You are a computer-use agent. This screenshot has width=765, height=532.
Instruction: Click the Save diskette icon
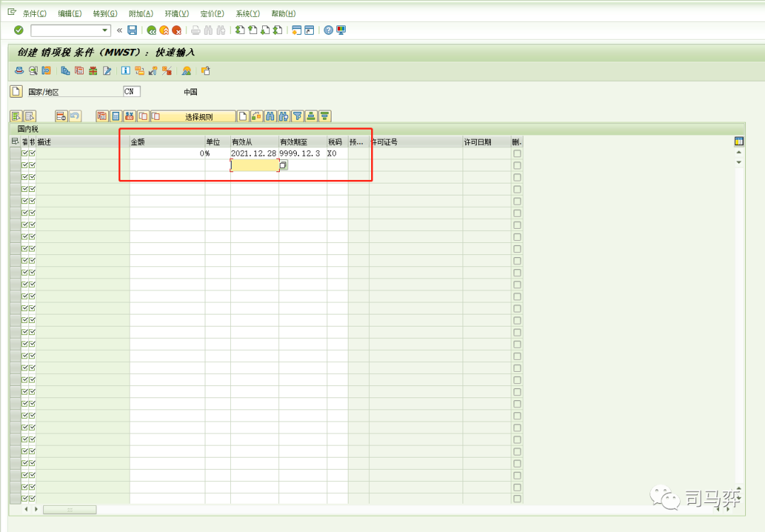pos(132,30)
